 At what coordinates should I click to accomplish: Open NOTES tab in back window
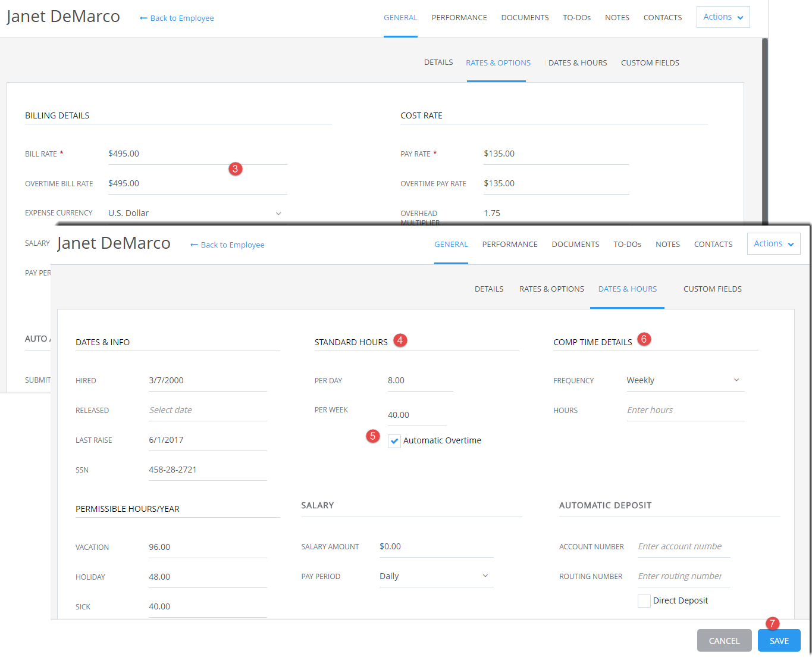click(617, 17)
